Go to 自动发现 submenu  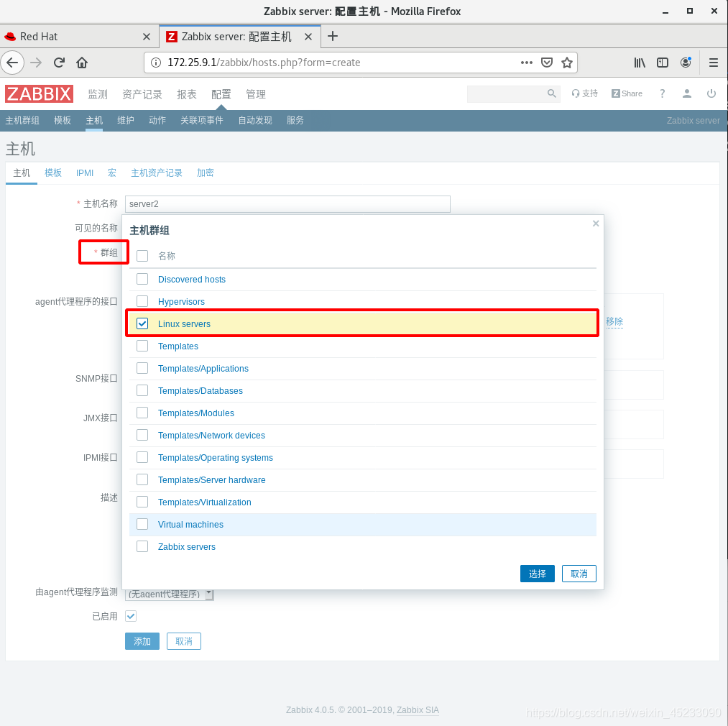point(255,120)
